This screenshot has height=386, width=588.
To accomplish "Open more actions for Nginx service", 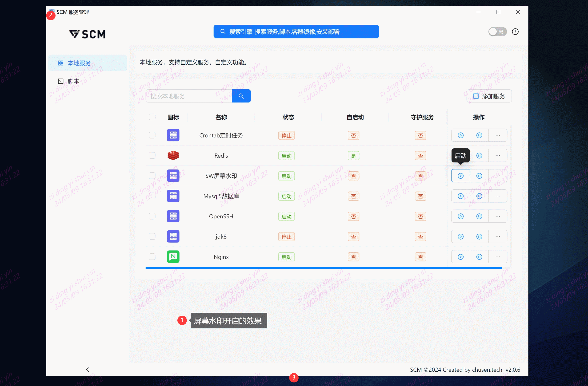I will point(498,257).
